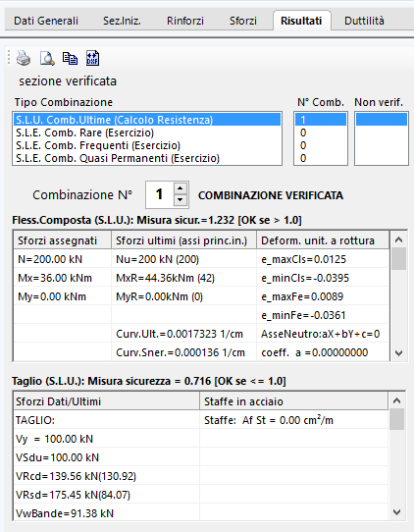The width and height of the screenshot is (414, 532).
Task: Click the VRsd=175.45 kN(84.07) row
Action: coord(107,495)
